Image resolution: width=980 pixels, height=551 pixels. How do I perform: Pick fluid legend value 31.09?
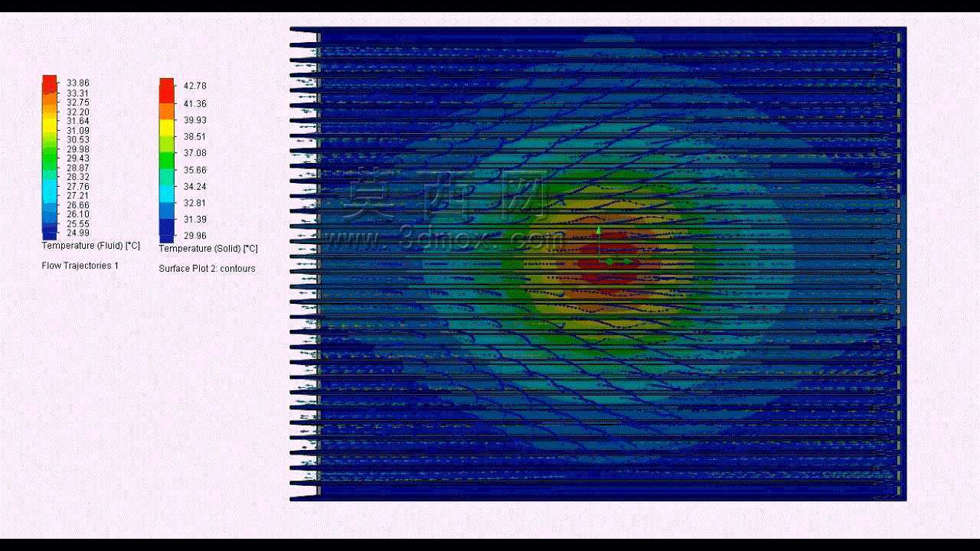pyautogui.click(x=78, y=131)
